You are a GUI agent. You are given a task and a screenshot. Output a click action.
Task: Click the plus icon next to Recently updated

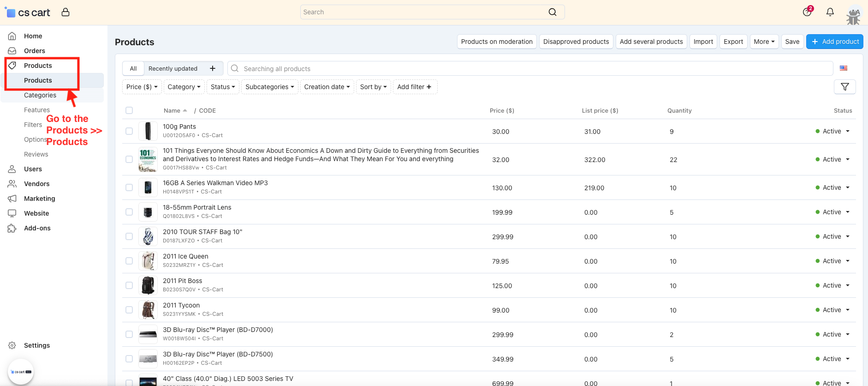(x=213, y=68)
